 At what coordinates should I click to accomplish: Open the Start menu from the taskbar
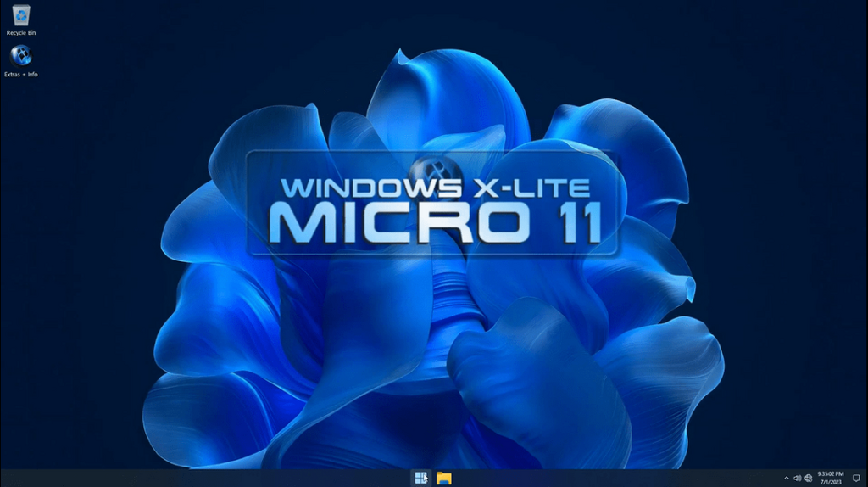click(x=420, y=478)
